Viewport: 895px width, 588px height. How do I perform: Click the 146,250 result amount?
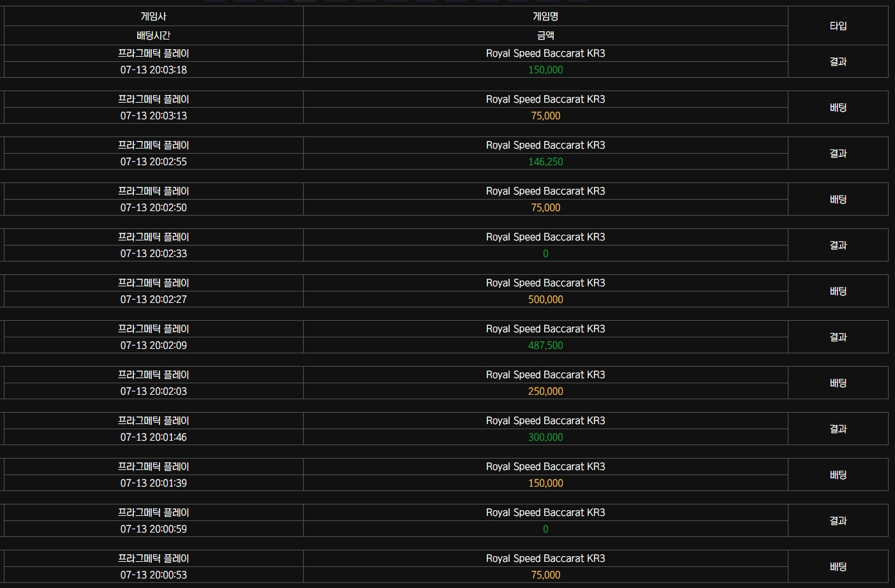click(x=545, y=162)
